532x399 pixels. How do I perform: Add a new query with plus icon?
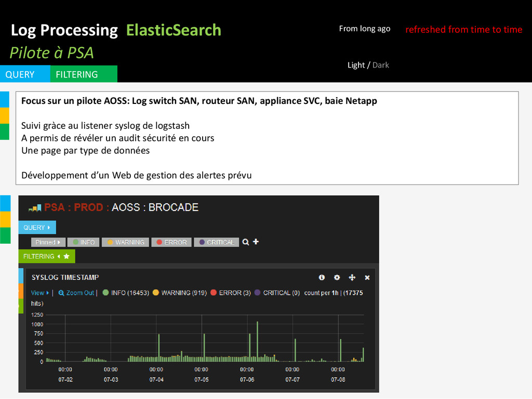pos(256,242)
